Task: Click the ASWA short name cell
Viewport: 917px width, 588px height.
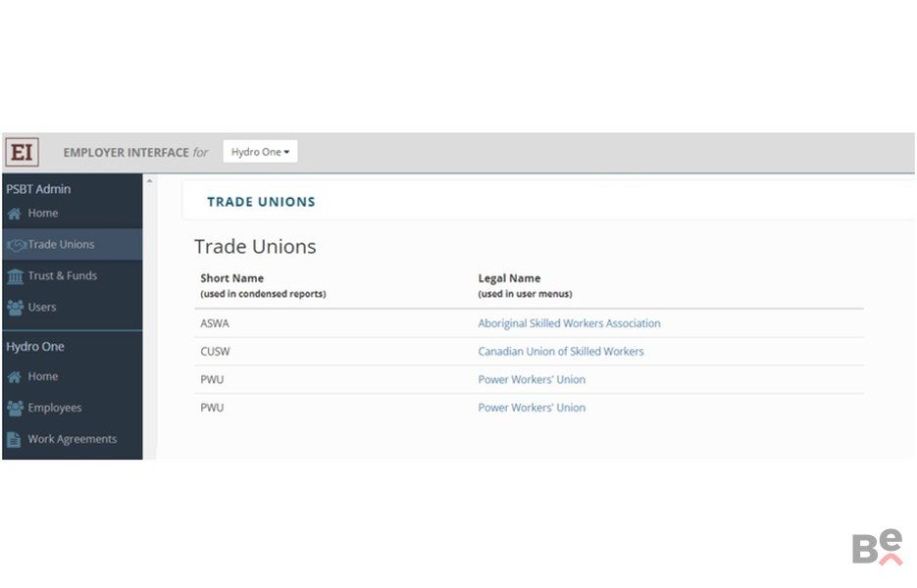Action: coord(215,323)
